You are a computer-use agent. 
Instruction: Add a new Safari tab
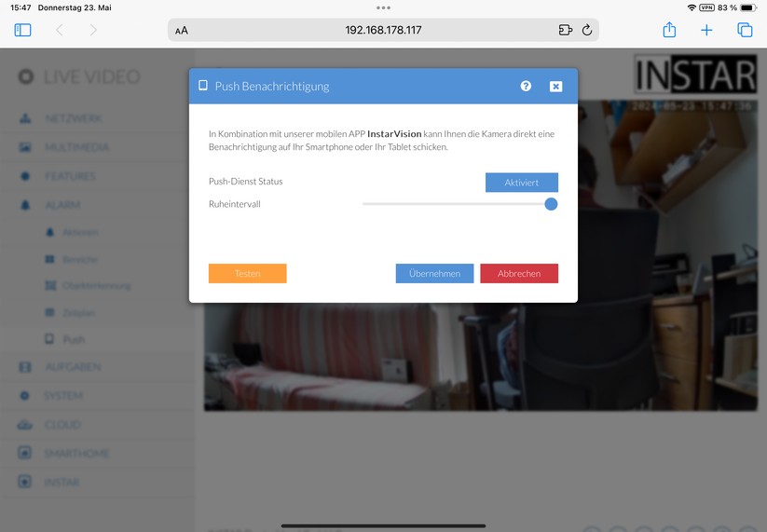tap(706, 31)
